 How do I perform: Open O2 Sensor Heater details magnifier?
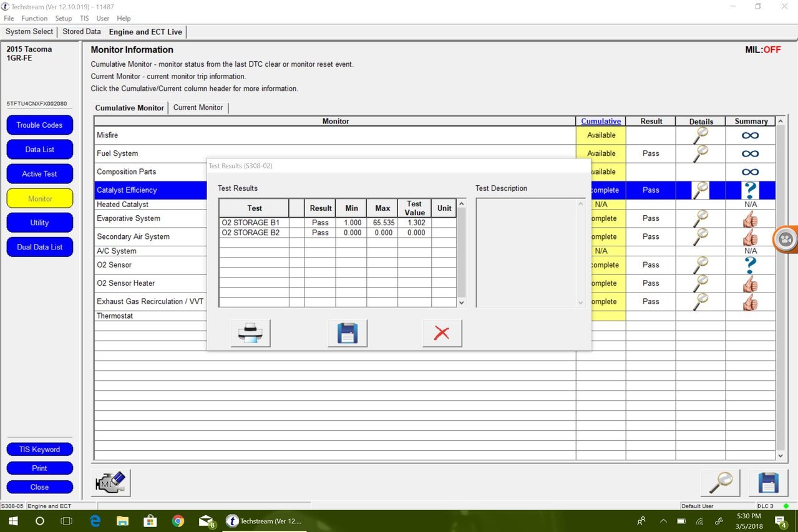click(701, 283)
